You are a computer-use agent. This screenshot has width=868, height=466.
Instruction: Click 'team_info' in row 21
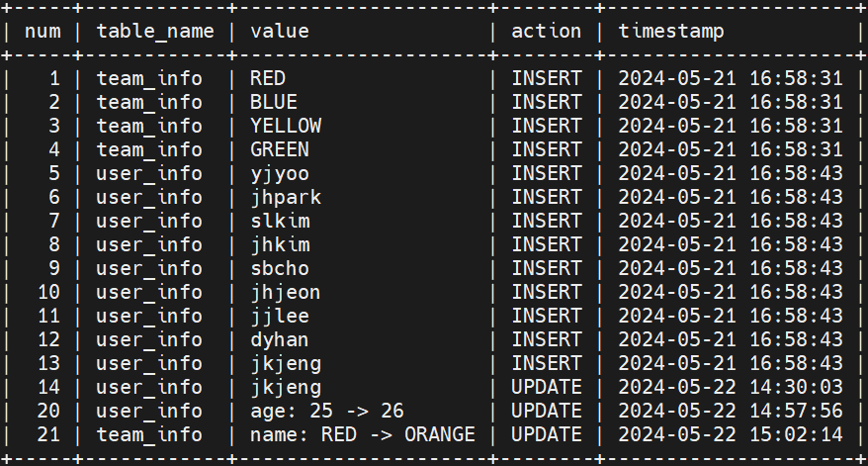coord(149,435)
